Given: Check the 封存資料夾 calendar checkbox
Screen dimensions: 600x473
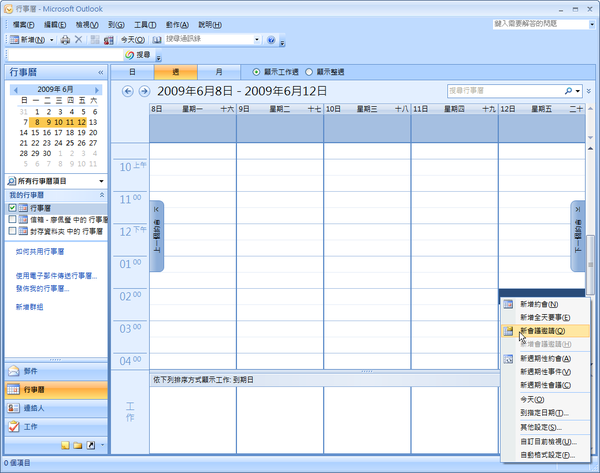Looking at the screenshot, I should pos(12,230).
